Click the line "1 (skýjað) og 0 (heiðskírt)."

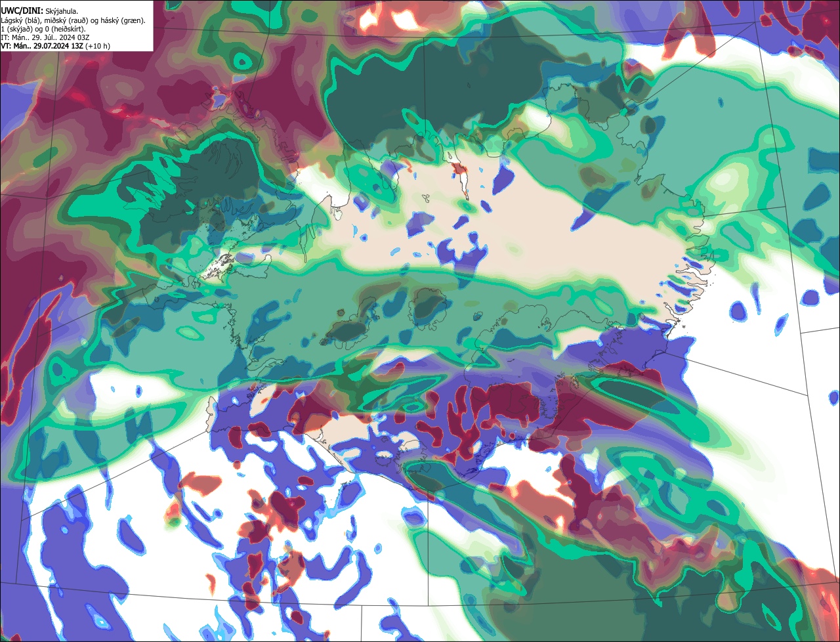43,29
